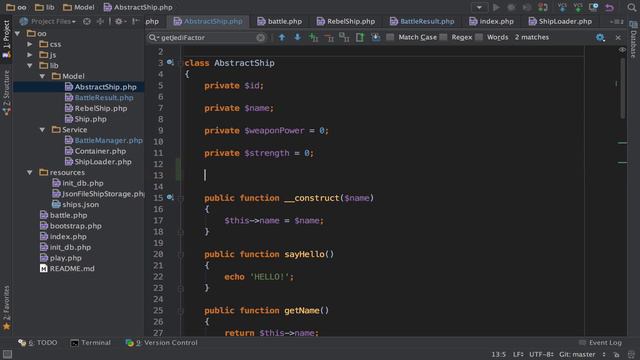Click the Run button in toolbar
The height and width of the screenshot is (360, 640).
click(x=496, y=7)
